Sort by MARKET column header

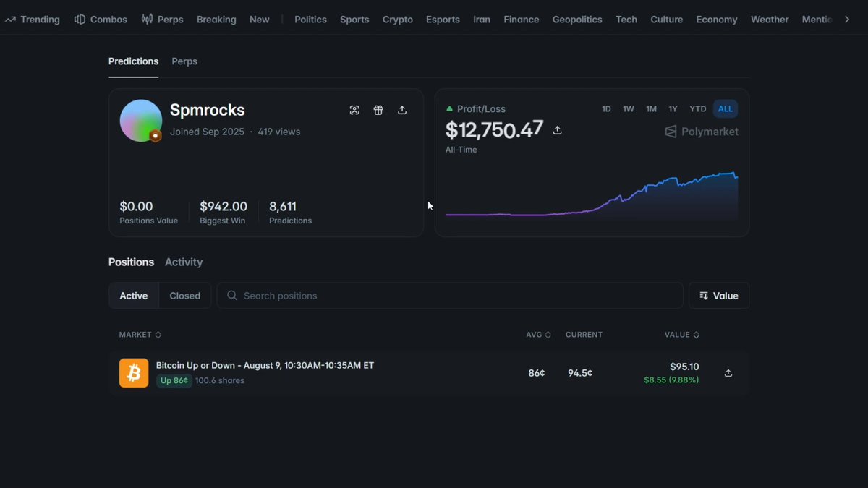tap(140, 335)
